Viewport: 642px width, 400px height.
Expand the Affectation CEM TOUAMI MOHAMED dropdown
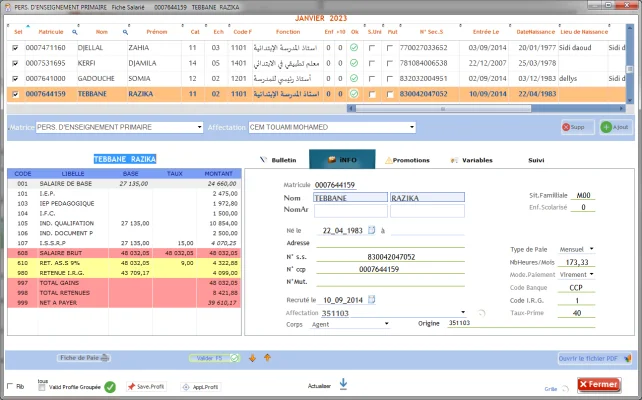point(411,128)
